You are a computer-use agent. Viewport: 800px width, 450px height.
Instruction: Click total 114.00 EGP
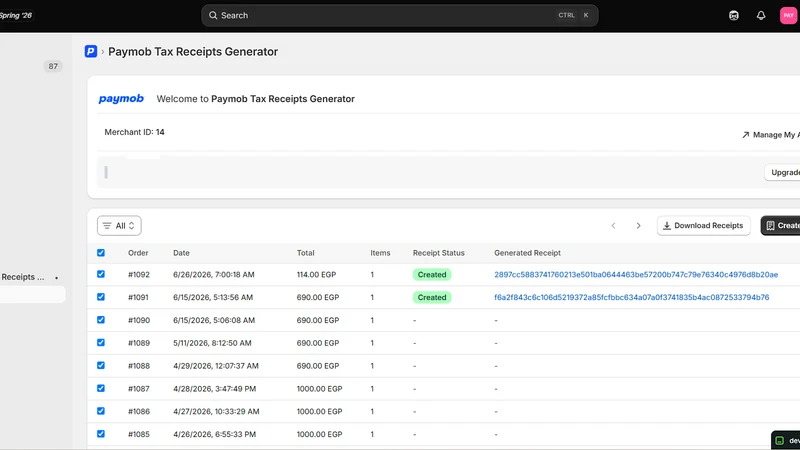(x=316, y=274)
